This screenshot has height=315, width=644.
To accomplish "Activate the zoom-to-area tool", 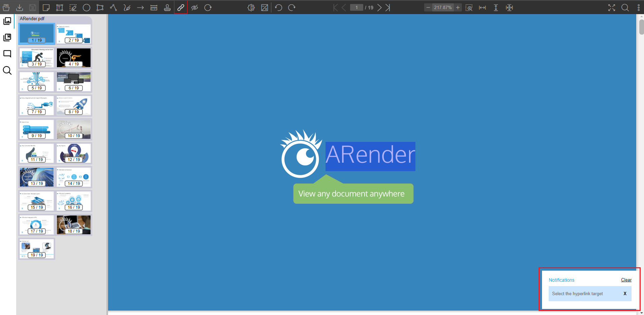I will tap(469, 7).
